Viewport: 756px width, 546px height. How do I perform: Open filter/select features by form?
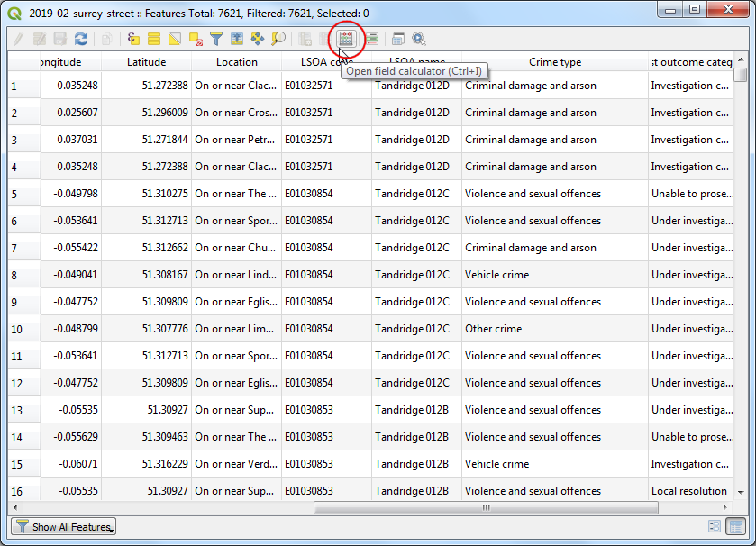tap(216, 39)
